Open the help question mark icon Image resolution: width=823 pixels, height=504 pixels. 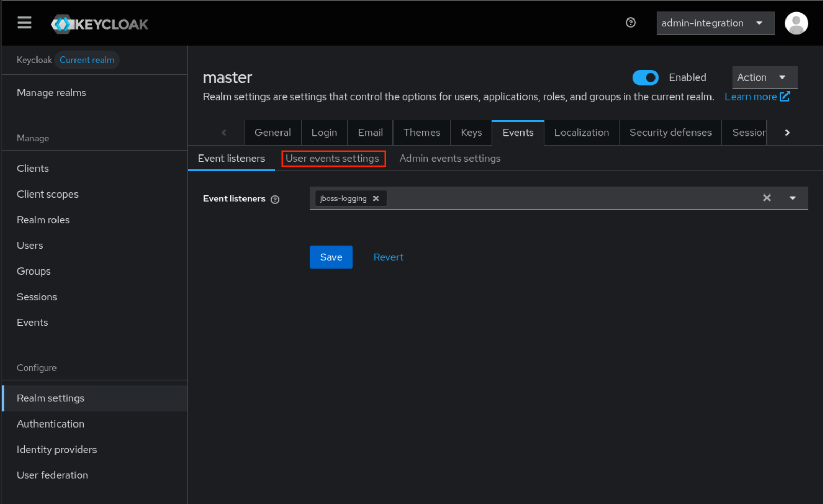coord(630,23)
